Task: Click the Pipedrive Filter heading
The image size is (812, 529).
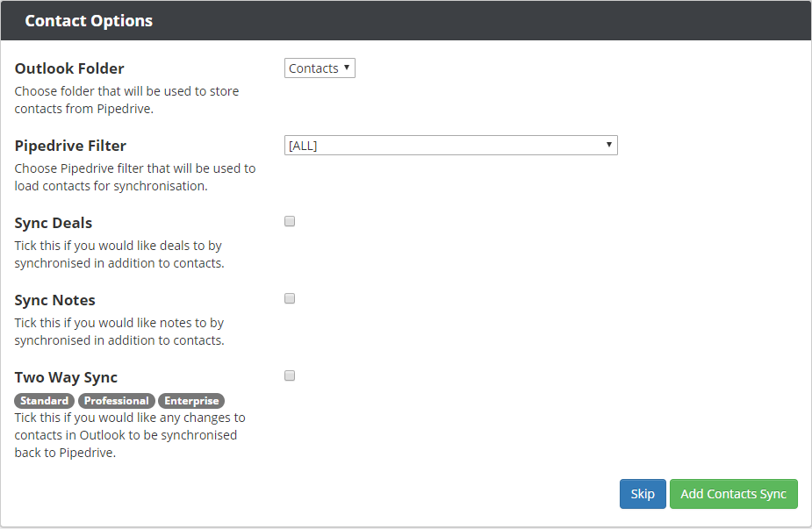Action: [x=70, y=146]
